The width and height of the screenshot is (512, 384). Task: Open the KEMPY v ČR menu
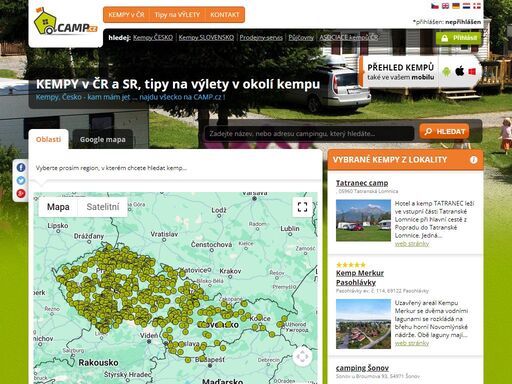pyautogui.click(x=126, y=15)
